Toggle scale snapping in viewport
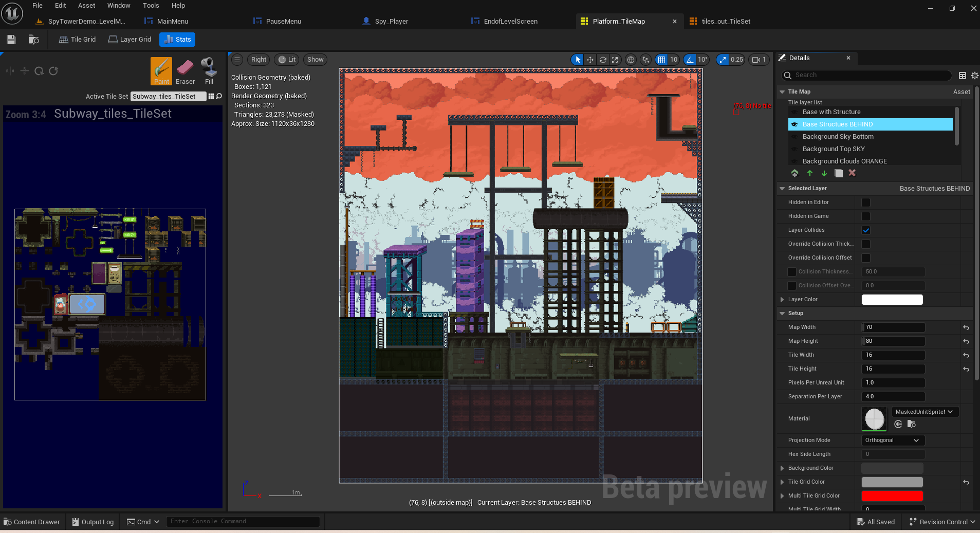Image resolution: width=980 pixels, height=533 pixels. pos(723,60)
